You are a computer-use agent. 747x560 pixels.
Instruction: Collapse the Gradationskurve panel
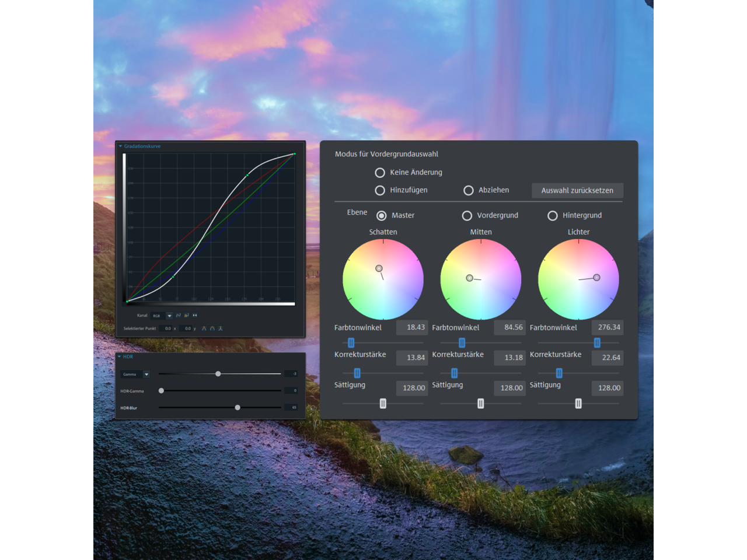[121, 146]
